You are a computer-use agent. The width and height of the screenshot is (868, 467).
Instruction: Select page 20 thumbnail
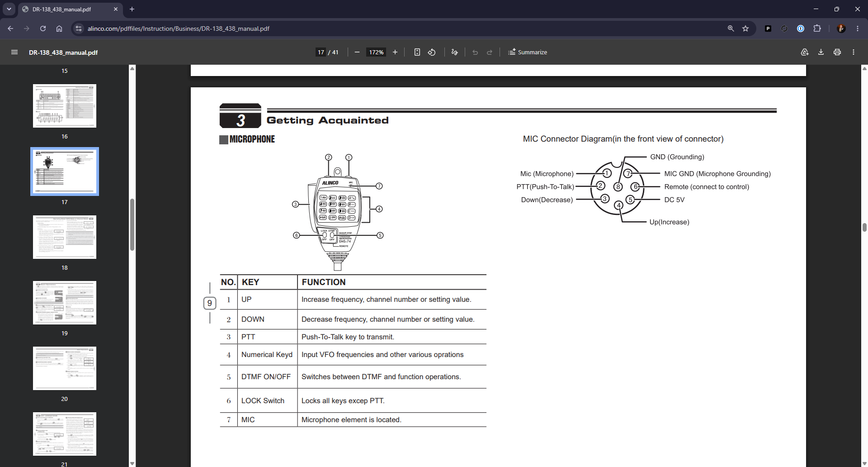pos(65,368)
